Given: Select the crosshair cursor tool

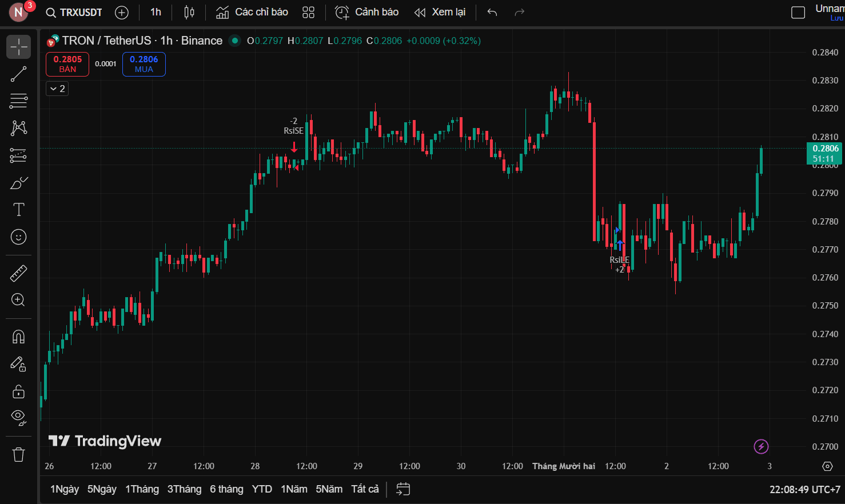Looking at the screenshot, I should coord(18,47).
